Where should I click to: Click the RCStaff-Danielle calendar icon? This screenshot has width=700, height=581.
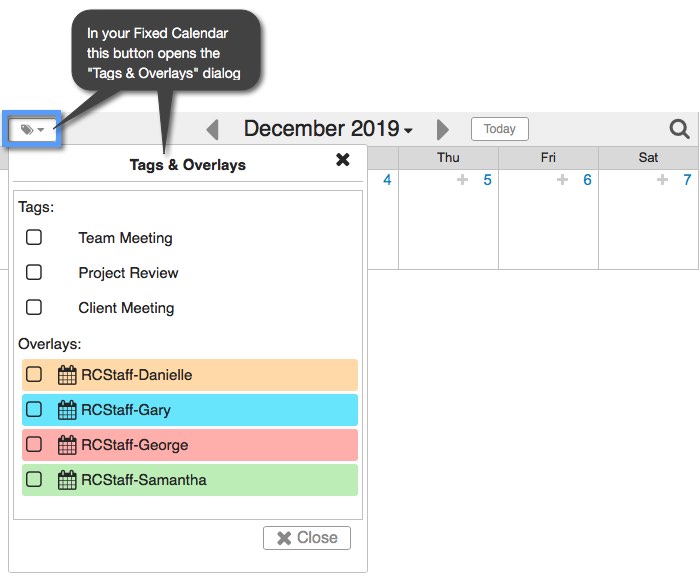67,375
